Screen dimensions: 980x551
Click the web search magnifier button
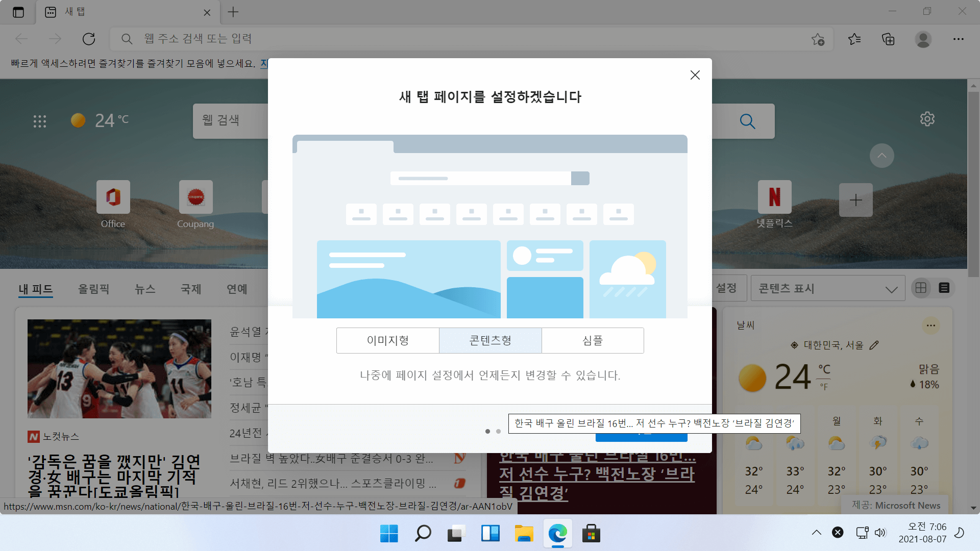coord(747,121)
